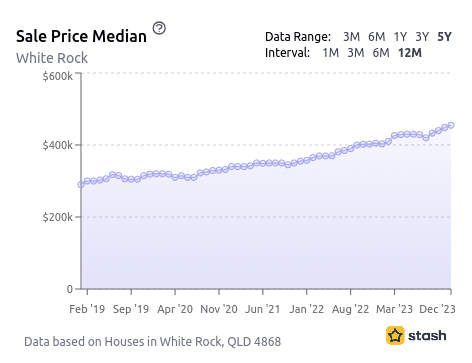Click the $400k axis label

click(x=57, y=145)
